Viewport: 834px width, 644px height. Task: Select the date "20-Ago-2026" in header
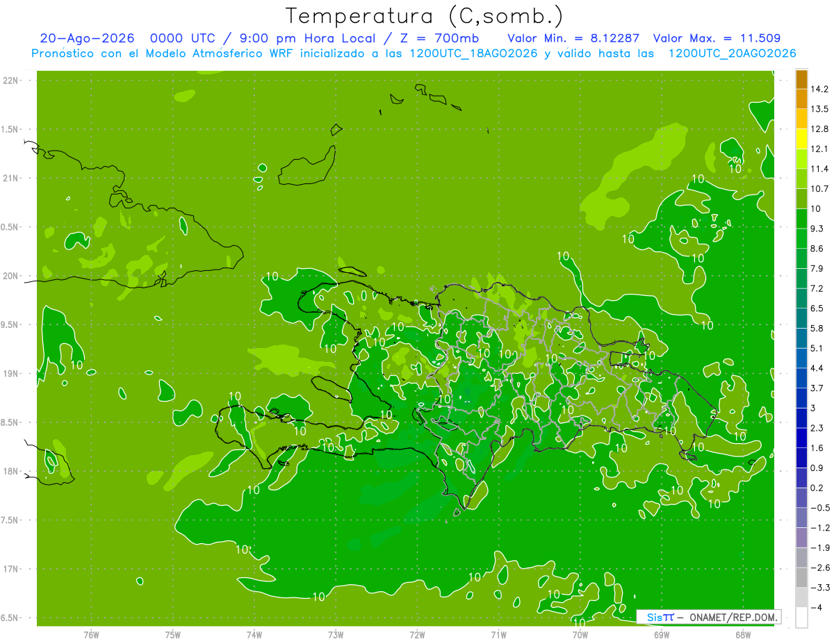pyautogui.click(x=87, y=38)
